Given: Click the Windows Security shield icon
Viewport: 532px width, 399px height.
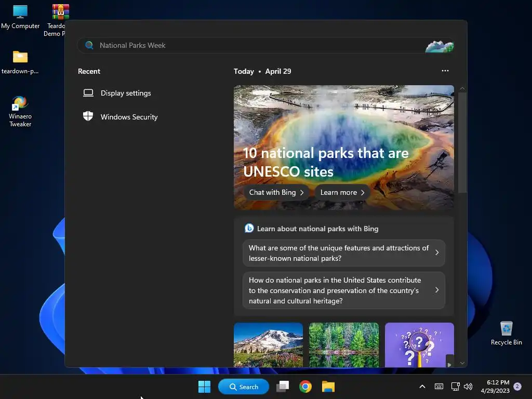Looking at the screenshot, I should click(88, 116).
